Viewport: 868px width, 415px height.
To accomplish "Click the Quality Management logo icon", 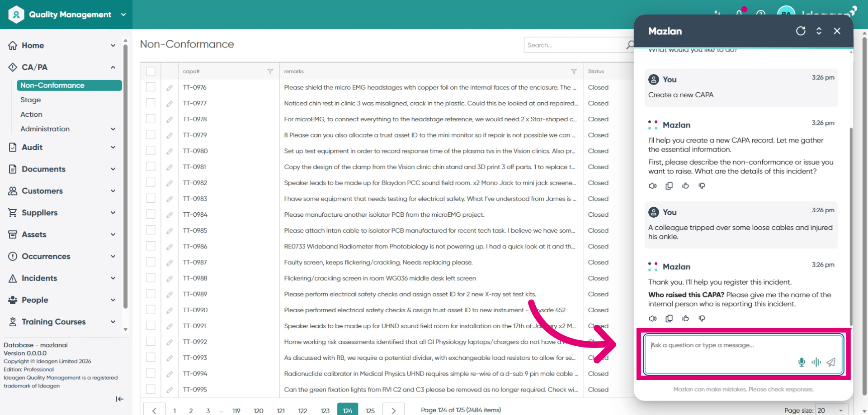I will 16,14.
